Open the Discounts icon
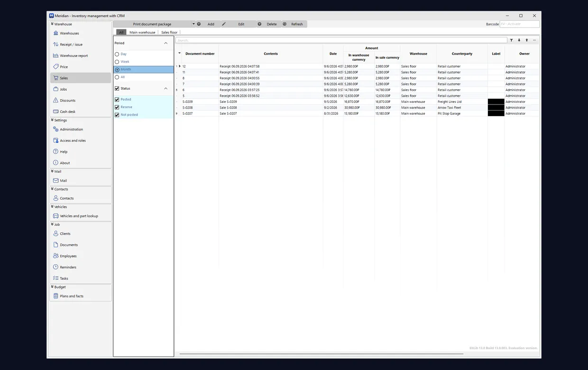The image size is (588, 370). coord(55,100)
